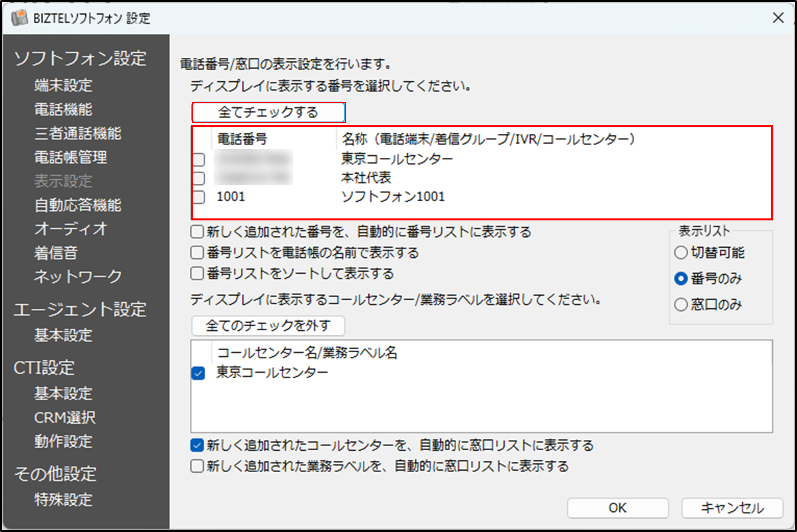
Task: Select ネットワーク in sidebar
Action: click(78, 276)
